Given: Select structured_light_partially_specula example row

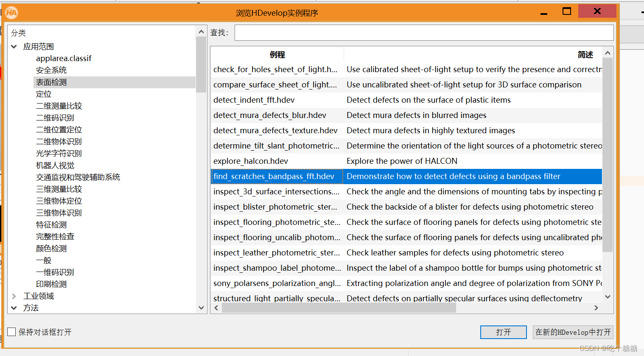Looking at the screenshot, I should click(406, 297).
